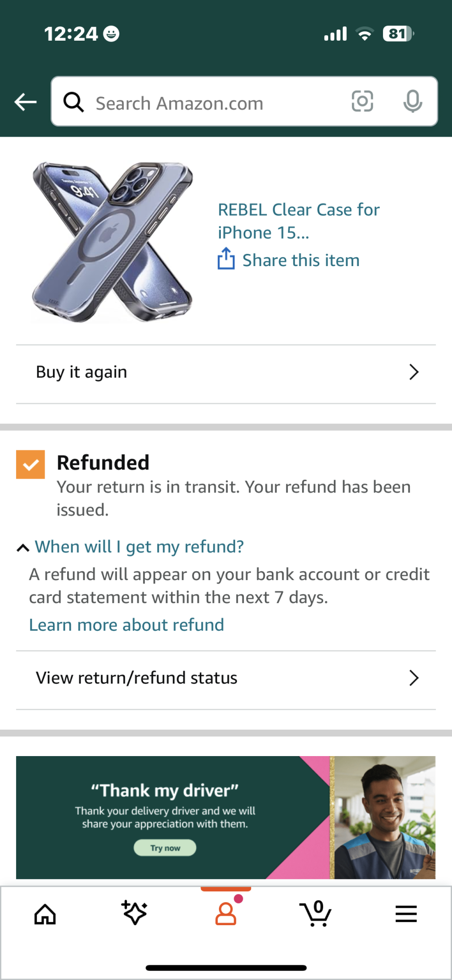Collapse 'When will I get my refund?'
This screenshot has height=980, width=452.
click(x=23, y=547)
